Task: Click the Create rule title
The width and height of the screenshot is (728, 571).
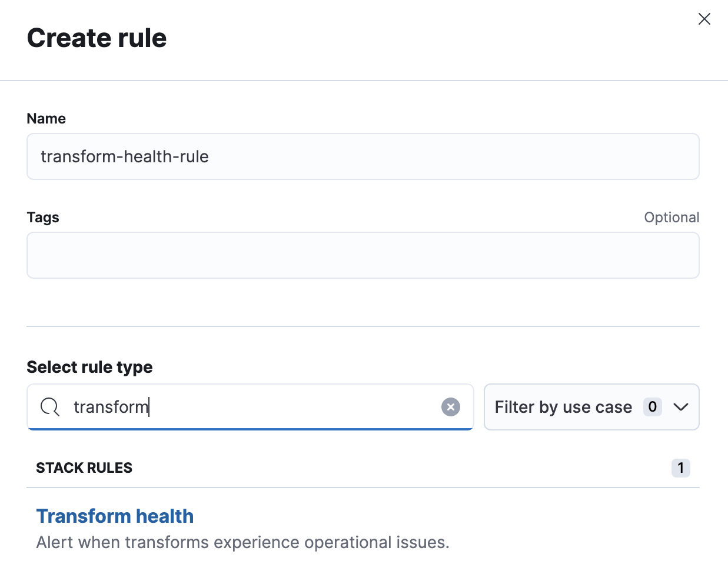Action: click(x=97, y=37)
